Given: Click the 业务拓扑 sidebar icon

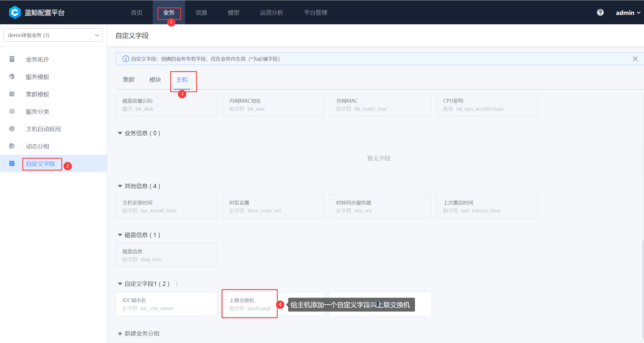Looking at the screenshot, I should [12, 59].
